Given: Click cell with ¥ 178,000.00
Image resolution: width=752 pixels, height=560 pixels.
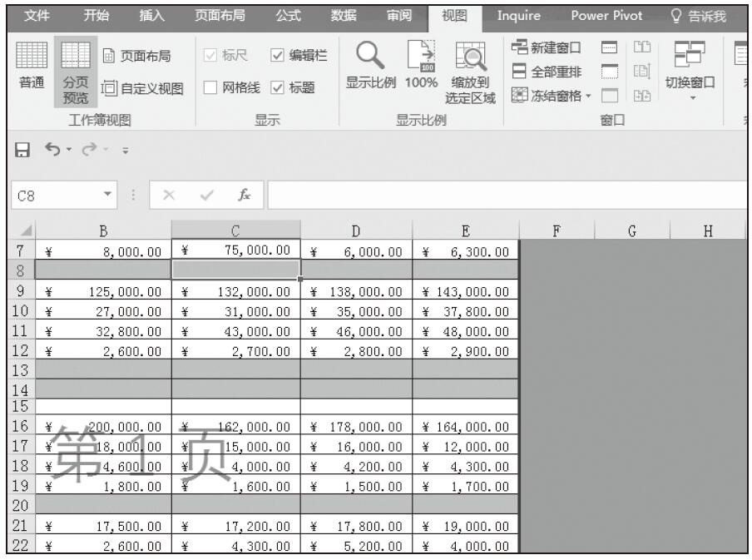Looking at the screenshot, I should 356,426.
